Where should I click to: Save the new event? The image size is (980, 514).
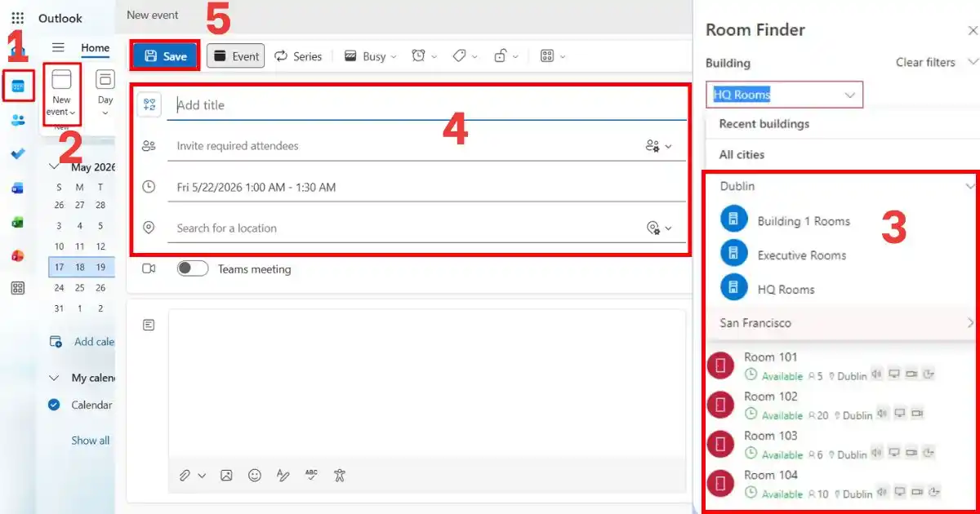pos(165,55)
